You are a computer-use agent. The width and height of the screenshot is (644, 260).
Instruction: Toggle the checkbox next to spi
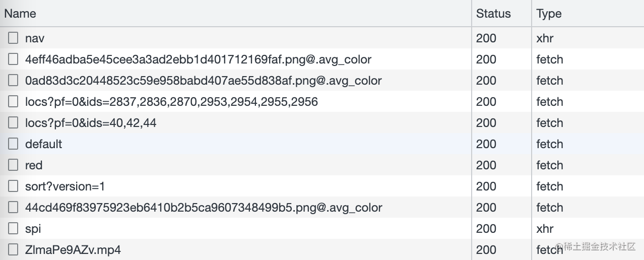pos(13,228)
